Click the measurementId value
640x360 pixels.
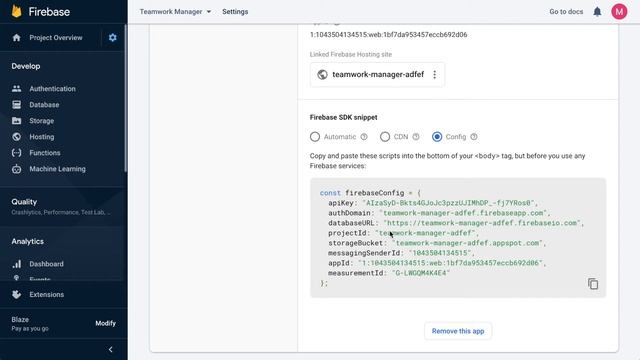pyautogui.click(x=421, y=273)
